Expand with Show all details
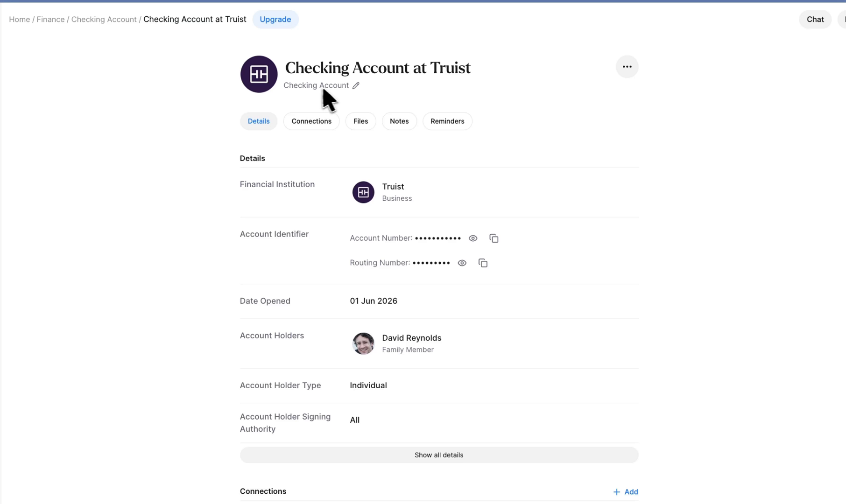Viewport: 846px width, 504px height. pos(439,455)
